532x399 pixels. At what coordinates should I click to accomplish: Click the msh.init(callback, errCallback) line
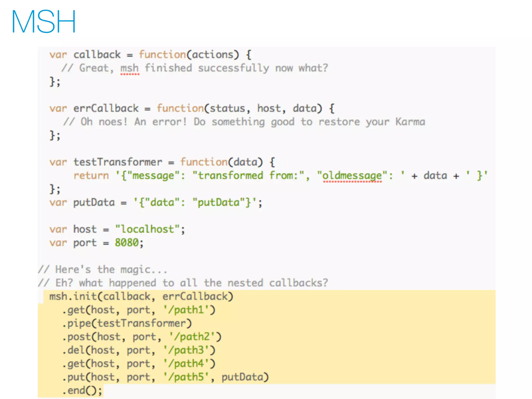141,297
